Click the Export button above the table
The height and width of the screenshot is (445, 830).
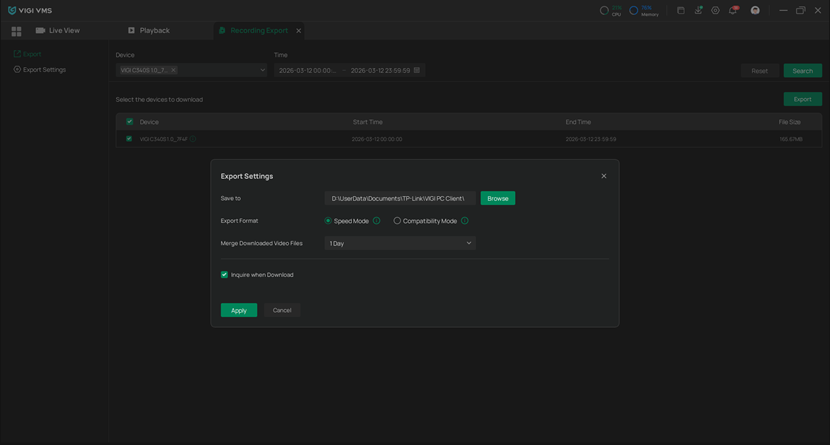tap(802, 99)
